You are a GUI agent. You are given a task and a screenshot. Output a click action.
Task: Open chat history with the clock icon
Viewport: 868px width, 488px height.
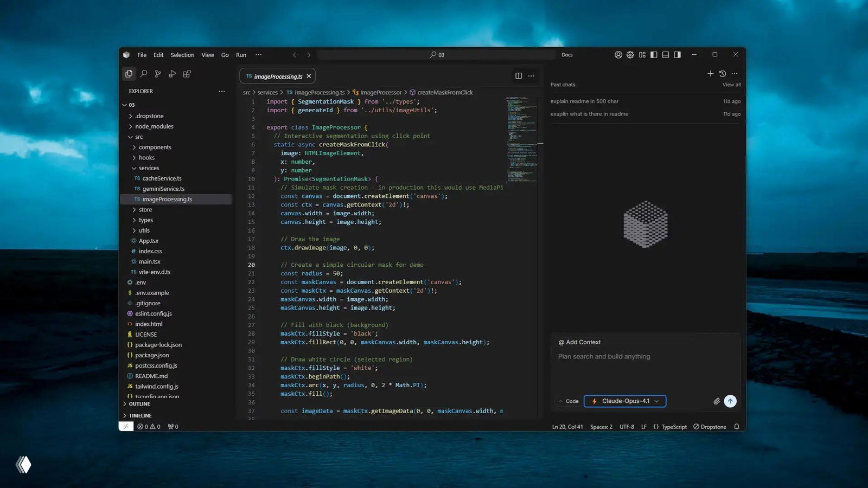point(722,74)
